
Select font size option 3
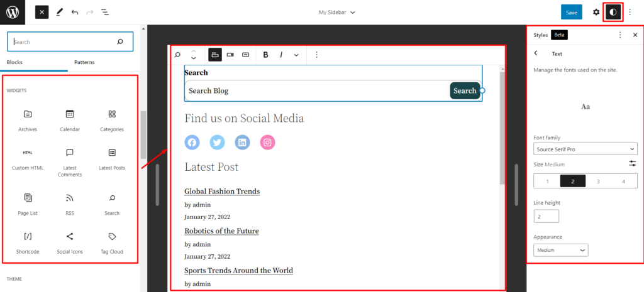point(598,181)
